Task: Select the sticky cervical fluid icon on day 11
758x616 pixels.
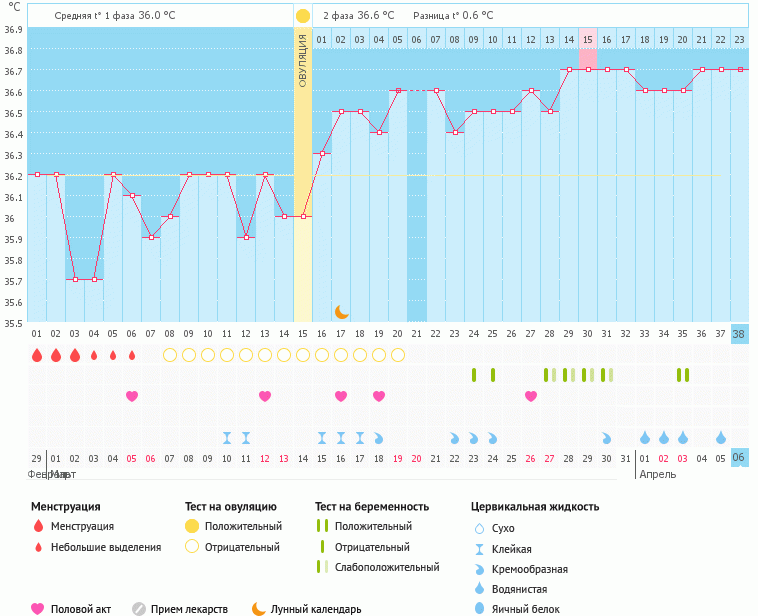Action: (246, 438)
